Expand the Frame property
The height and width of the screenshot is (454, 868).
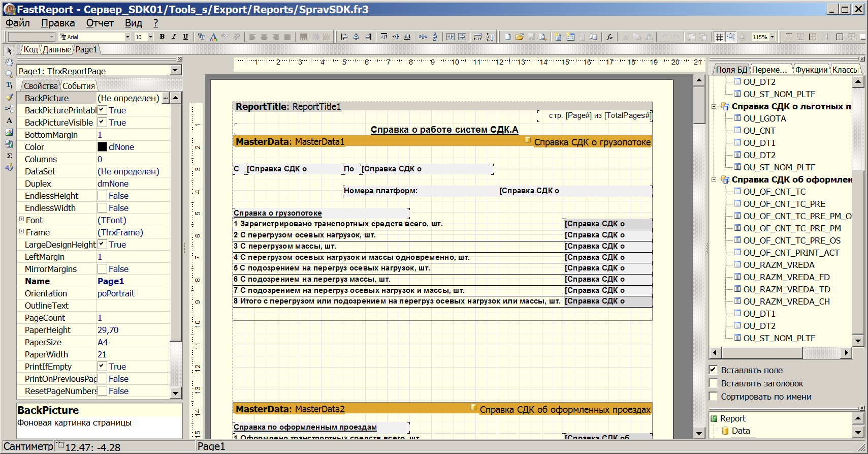22,232
